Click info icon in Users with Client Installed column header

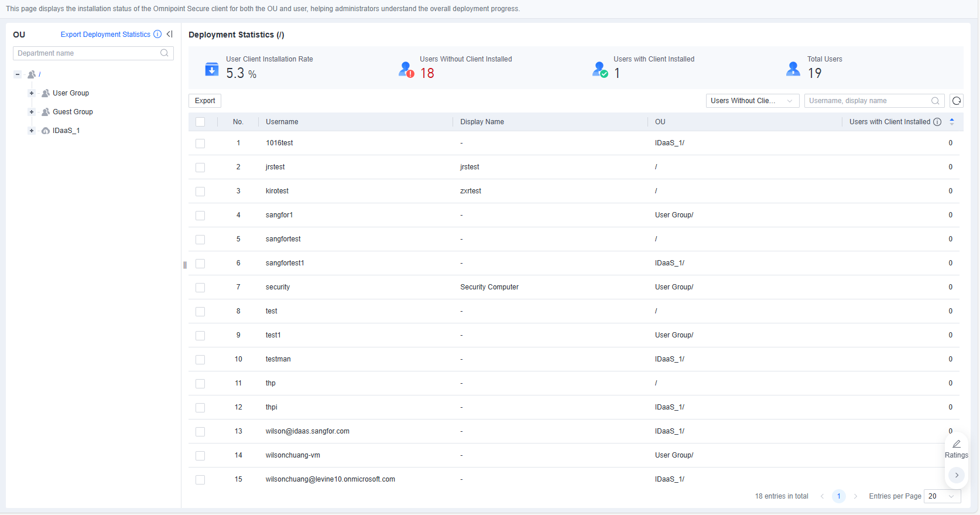937,122
